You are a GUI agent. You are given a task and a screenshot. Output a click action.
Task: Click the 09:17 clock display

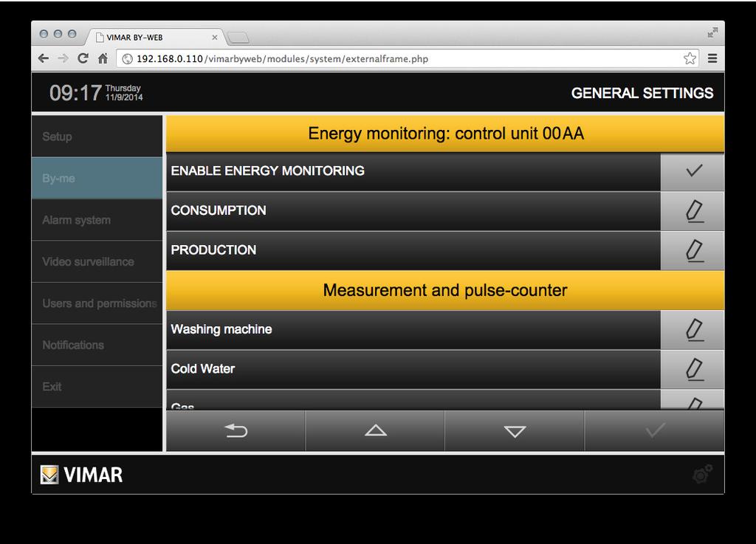pos(75,93)
